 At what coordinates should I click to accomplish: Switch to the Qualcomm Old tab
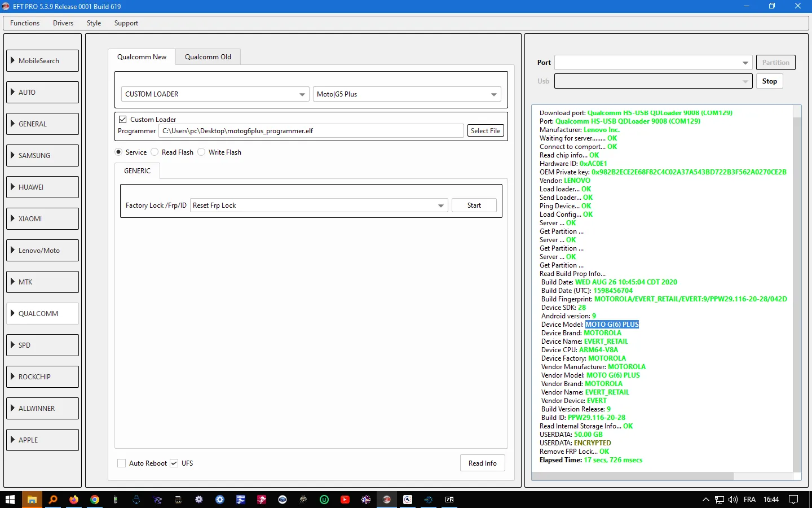point(208,57)
